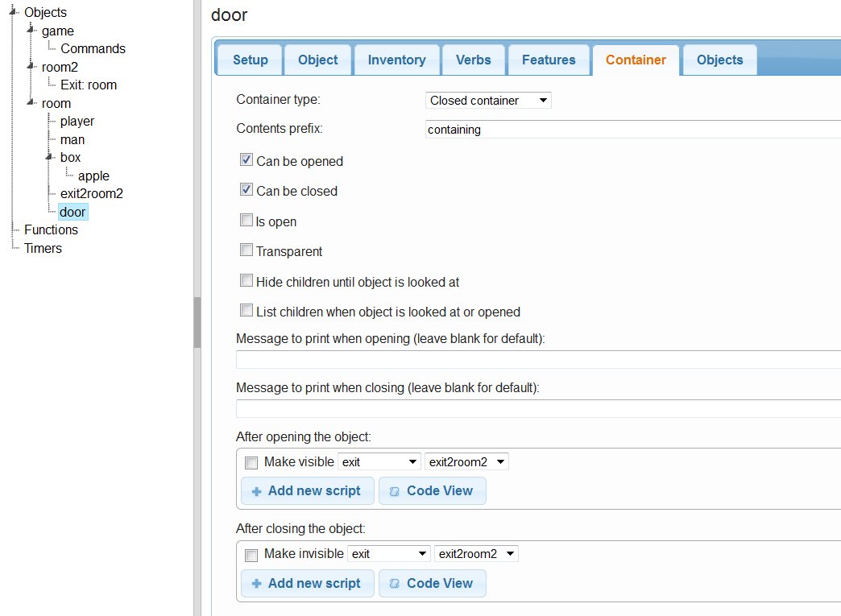Collapse the box tree node
The image size is (841, 616).
coord(49,157)
